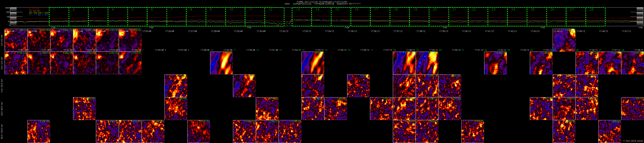The height and width of the screenshot is (143, 644).
Task: Select interval 25 box in the light curve
Action: pos(537,17)
